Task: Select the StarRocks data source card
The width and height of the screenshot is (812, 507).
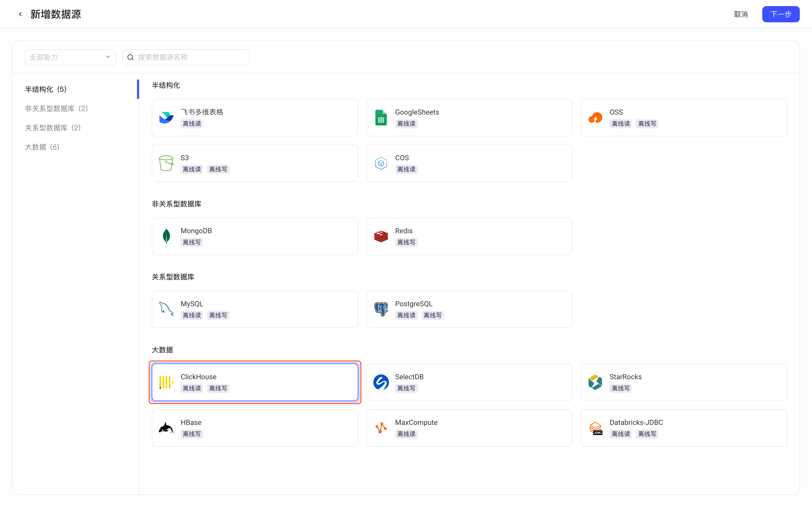Action: (x=684, y=382)
